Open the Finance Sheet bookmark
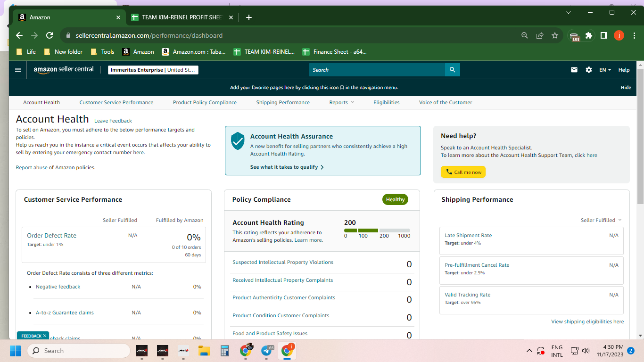This screenshot has height=362, width=644. 334,52
